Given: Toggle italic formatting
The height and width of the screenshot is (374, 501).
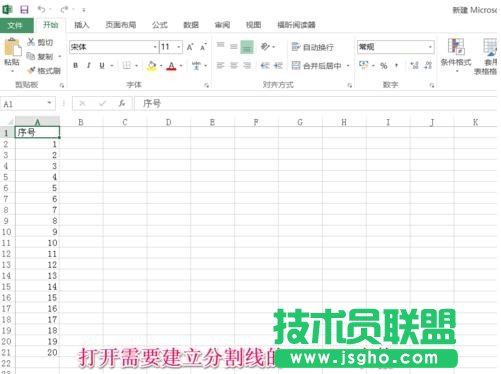Looking at the screenshot, I should 89,65.
